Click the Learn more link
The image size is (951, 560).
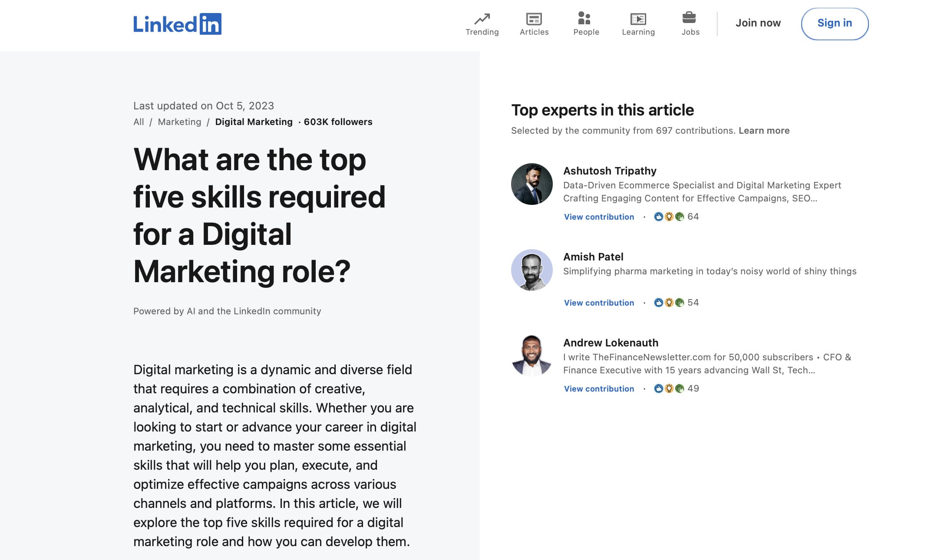point(764,131)
